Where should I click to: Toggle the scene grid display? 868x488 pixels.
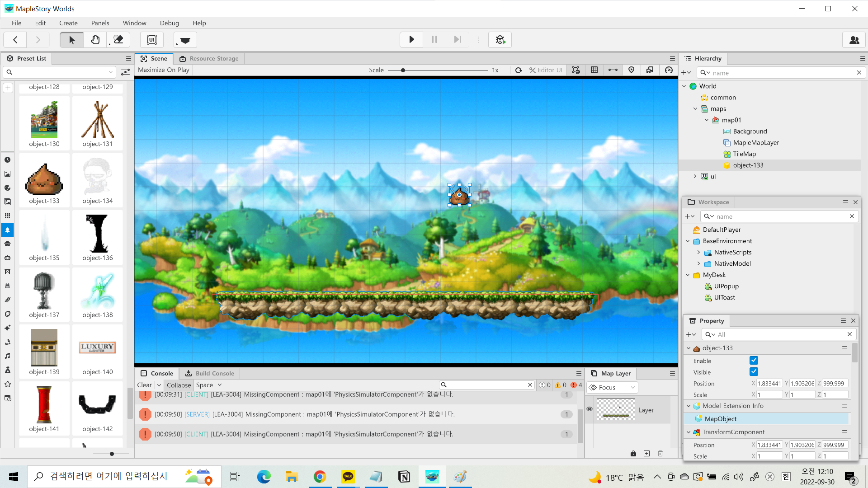[x=594, y=70]
